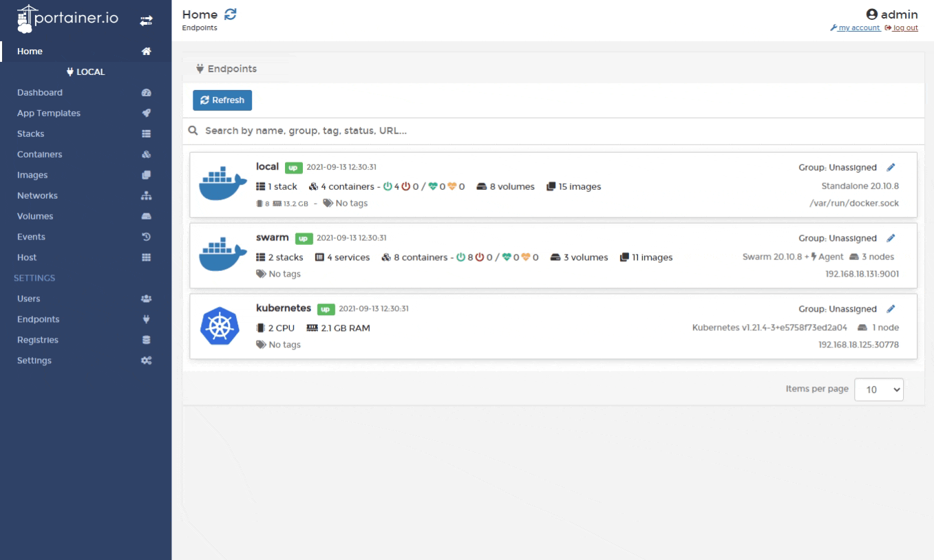Viewport: 934px width, 560px height.
Task: Click the App Templates rocket icon
Action: click(x=146, y=114)
